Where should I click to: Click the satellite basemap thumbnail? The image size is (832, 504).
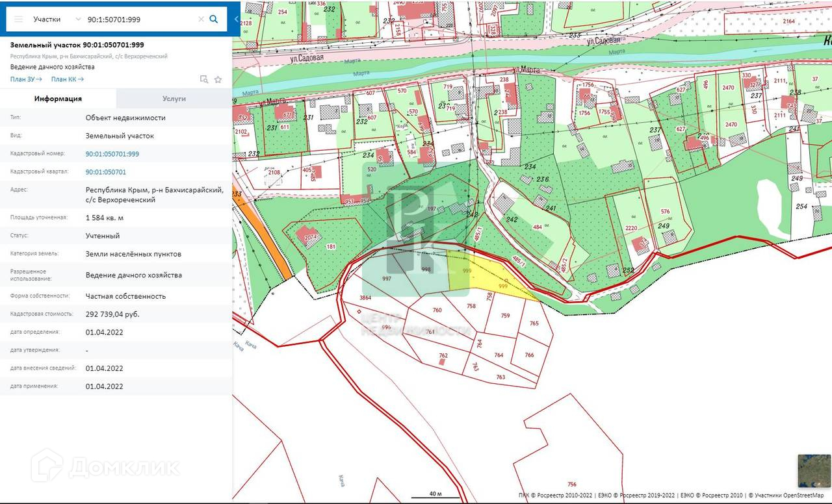coord(814,471)
